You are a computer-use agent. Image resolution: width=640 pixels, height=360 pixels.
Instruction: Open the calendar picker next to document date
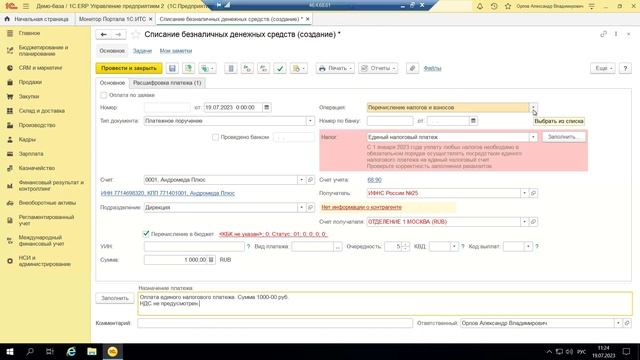pyautogui.click(x=267, y=107)
